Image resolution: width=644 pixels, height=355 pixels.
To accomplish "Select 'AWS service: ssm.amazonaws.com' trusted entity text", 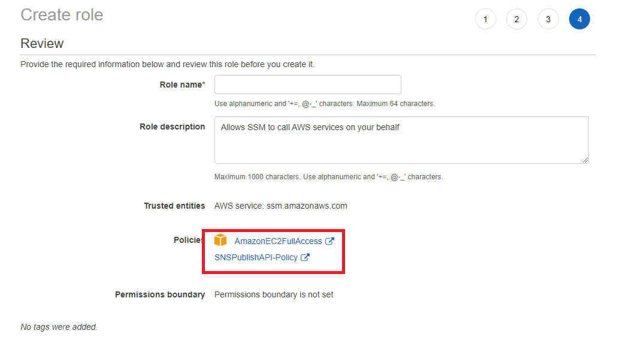I will tap(280, 206).
